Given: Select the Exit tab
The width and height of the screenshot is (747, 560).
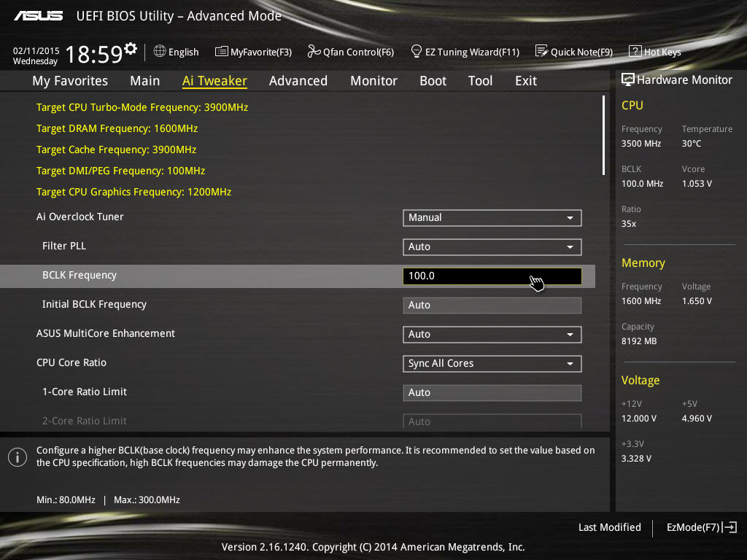Looking at the screenshot, I should (526, 81).
